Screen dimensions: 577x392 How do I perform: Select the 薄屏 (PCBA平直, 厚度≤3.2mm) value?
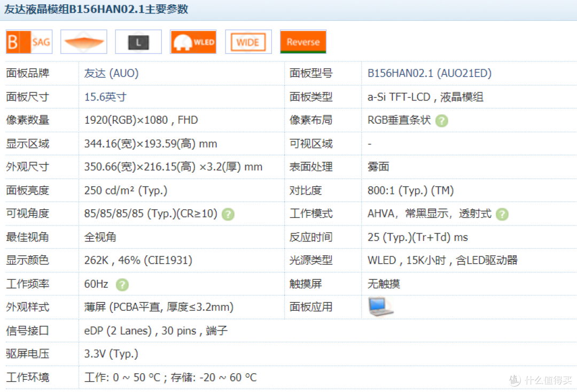[159, 307]
